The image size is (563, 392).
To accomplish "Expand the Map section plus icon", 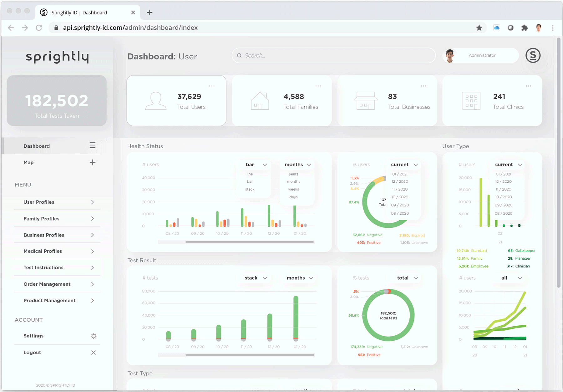I will pos(92,162).
